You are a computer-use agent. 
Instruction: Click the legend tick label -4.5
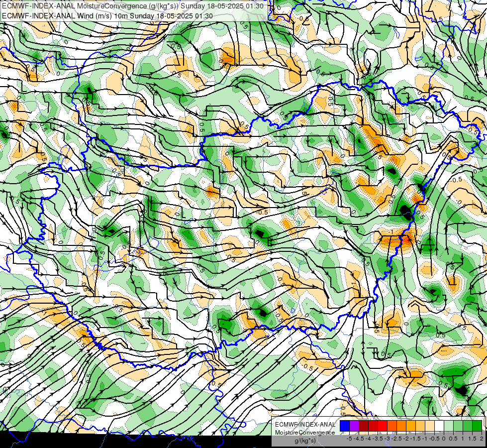[x=359, y=439]
